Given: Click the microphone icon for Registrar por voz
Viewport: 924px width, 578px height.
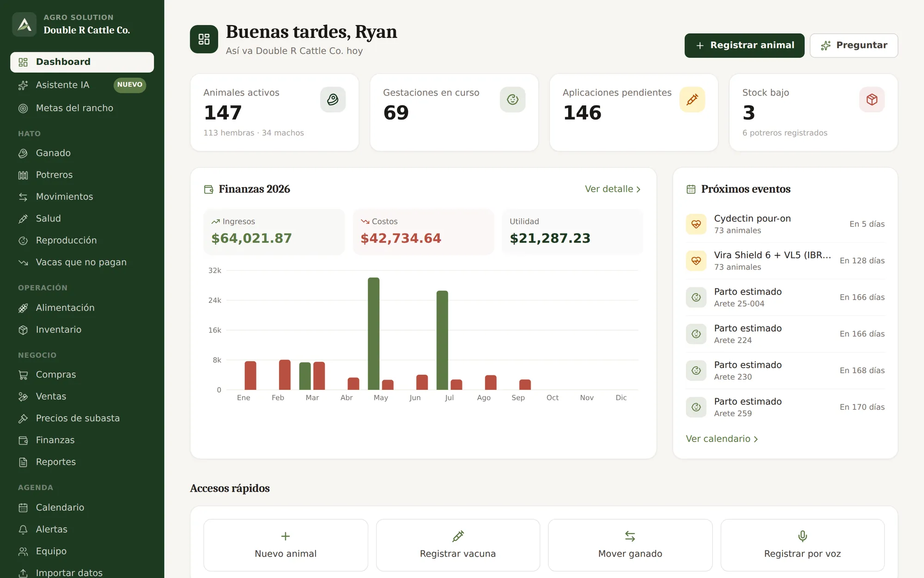Looking at the screenshot, I should (802, 536).
